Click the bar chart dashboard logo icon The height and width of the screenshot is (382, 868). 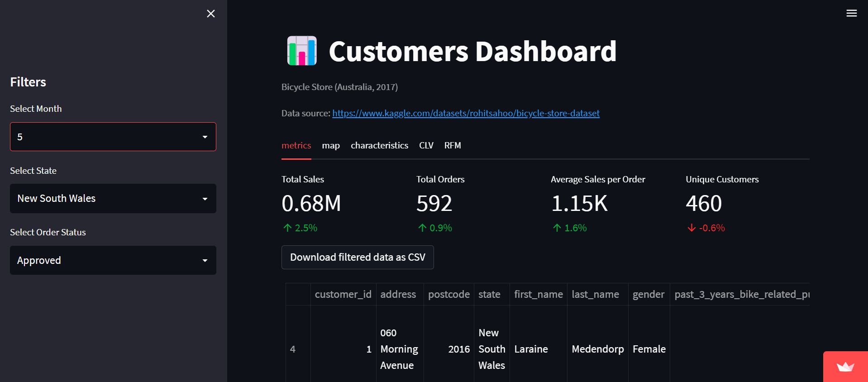(x=302, y=51)
